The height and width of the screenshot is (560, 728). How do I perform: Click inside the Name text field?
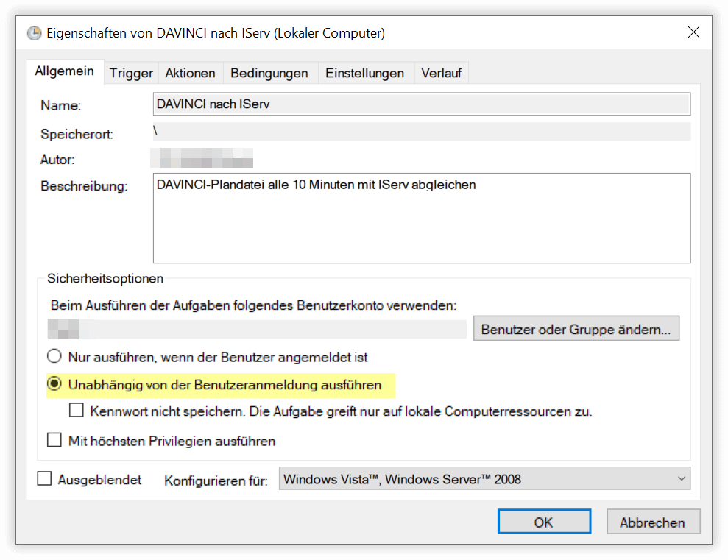[x=421, y=103]
